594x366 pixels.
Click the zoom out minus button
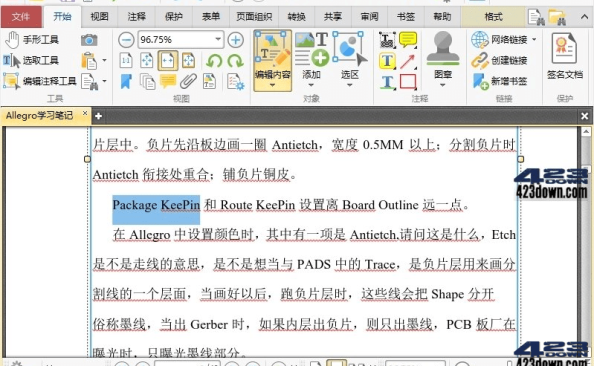click(x=126, y=40)
